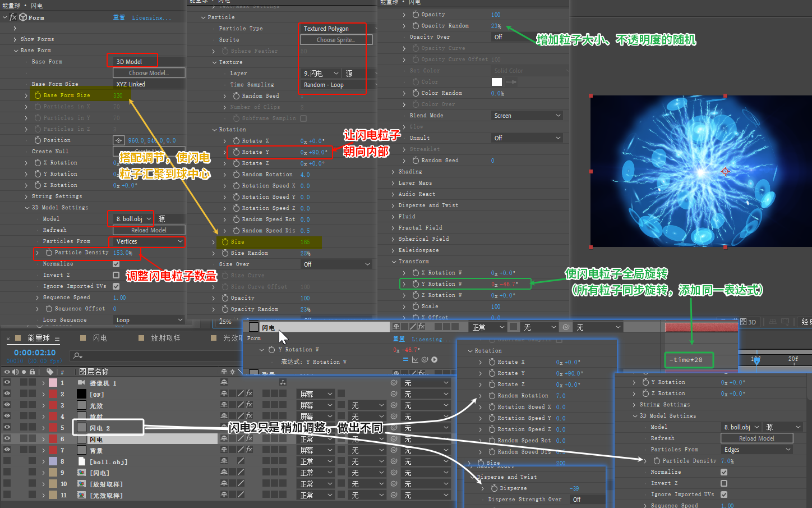Click the Color Random stopwatch

coord(416,93)
